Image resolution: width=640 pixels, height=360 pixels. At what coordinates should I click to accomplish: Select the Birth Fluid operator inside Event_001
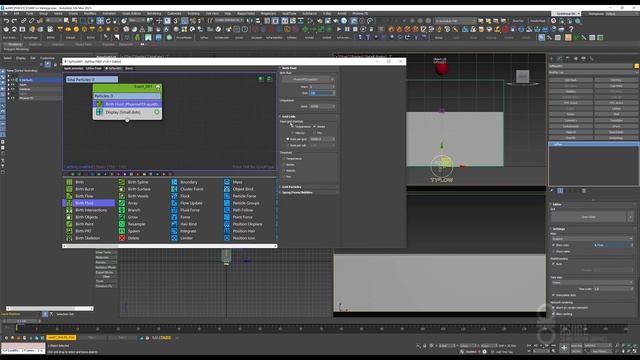127,104
